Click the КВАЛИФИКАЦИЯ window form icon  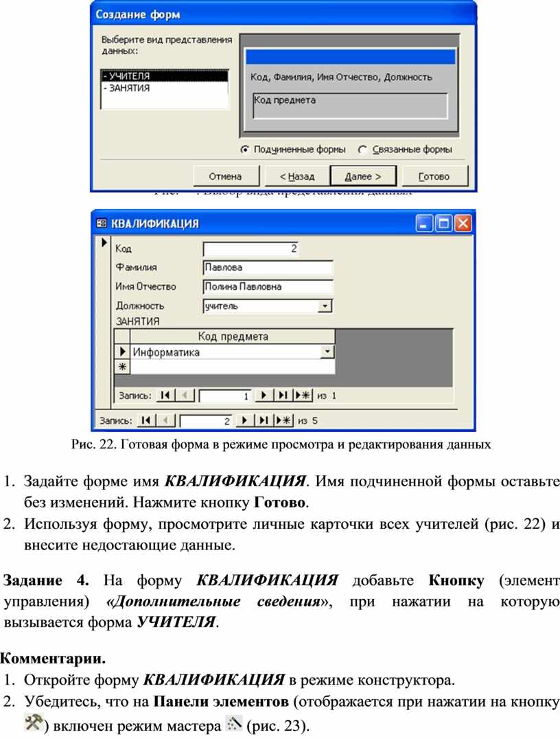point(102,223)
